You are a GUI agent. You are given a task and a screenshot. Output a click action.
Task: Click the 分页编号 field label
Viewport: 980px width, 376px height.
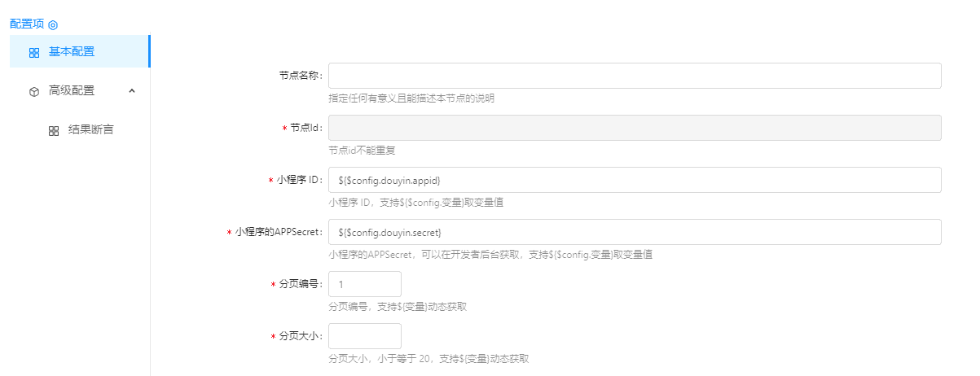click(300, 285)
